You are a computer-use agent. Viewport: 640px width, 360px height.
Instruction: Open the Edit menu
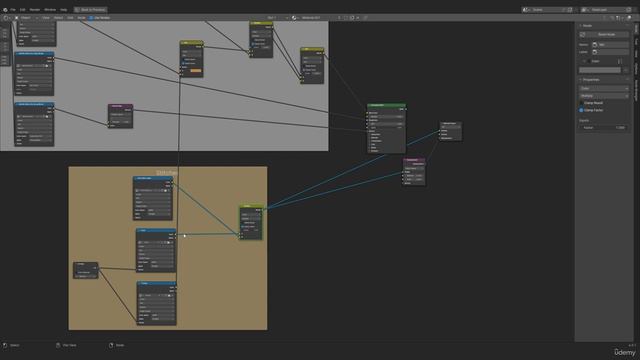coord(22,9)
